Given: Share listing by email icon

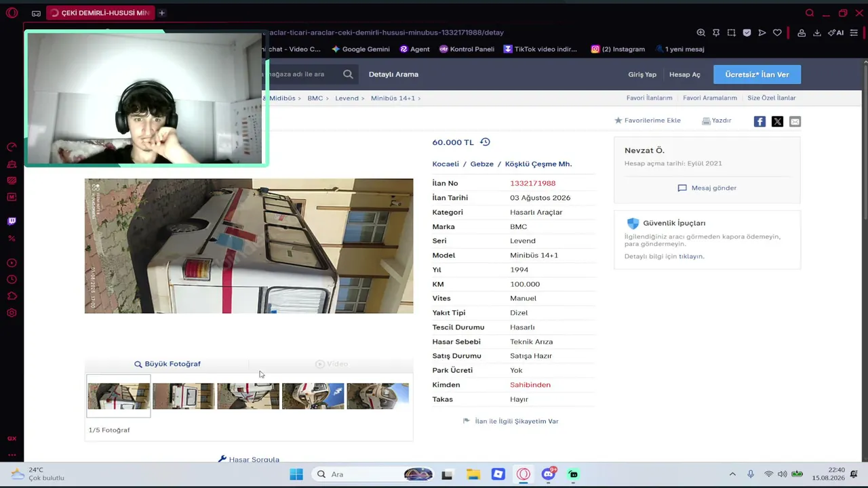Looking at the screenshot, I should pos(795,121).
